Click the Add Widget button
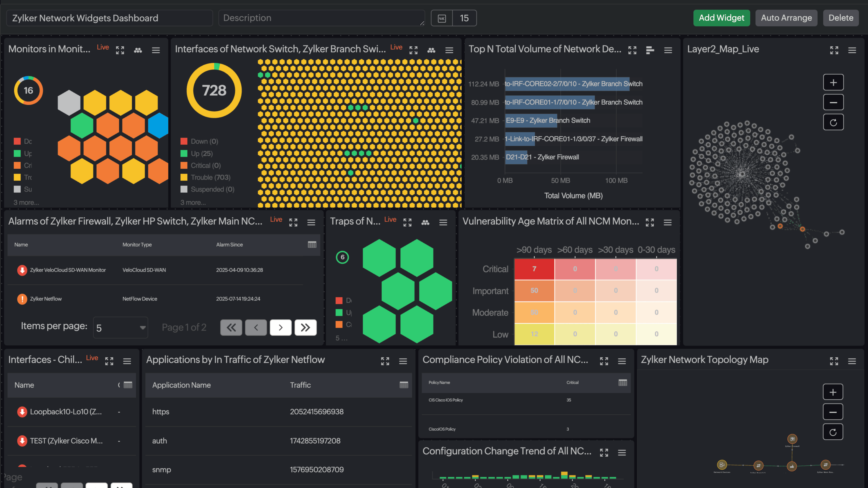The height and width of the screenshot is (488, 868). coord(721,18)
